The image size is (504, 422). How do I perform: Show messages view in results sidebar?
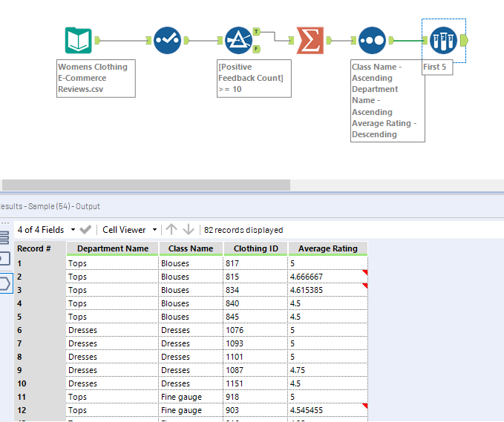coord(4,238)
